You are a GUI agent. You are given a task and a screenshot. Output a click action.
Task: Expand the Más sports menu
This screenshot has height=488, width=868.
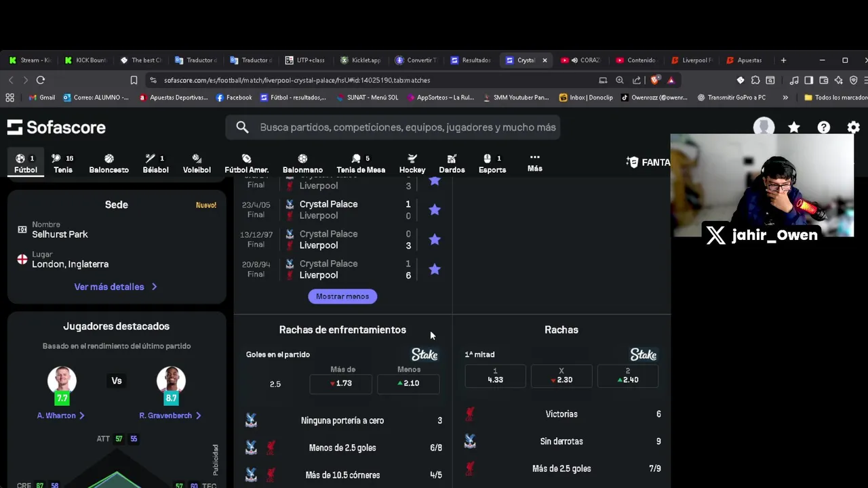[x=534, y=163]
